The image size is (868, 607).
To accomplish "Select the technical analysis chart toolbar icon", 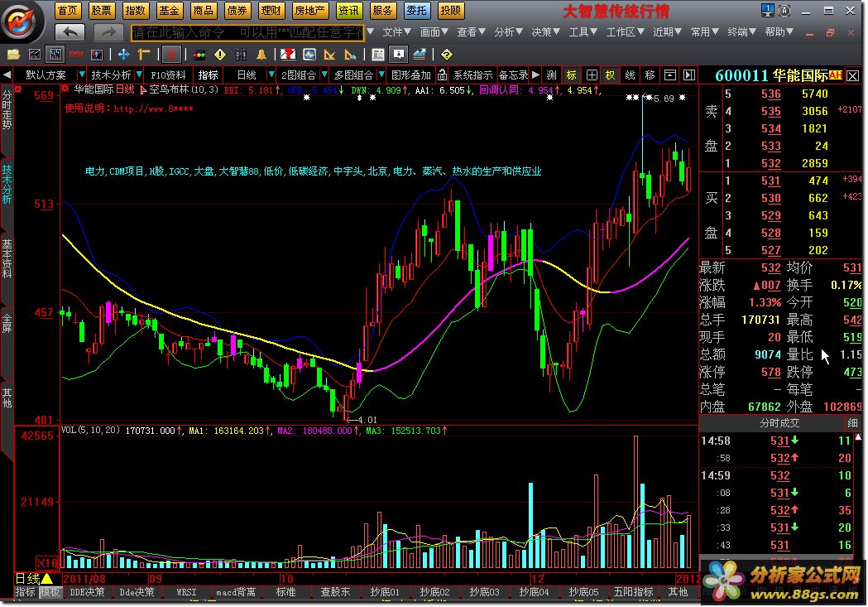I will tap(55, 55).
